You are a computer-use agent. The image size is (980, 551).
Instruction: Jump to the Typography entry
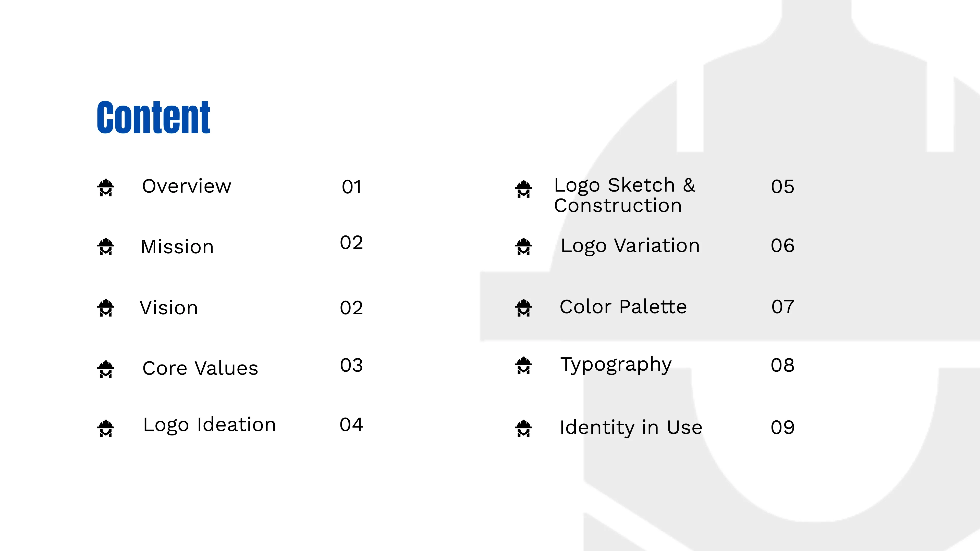click(x=616, y=365)
